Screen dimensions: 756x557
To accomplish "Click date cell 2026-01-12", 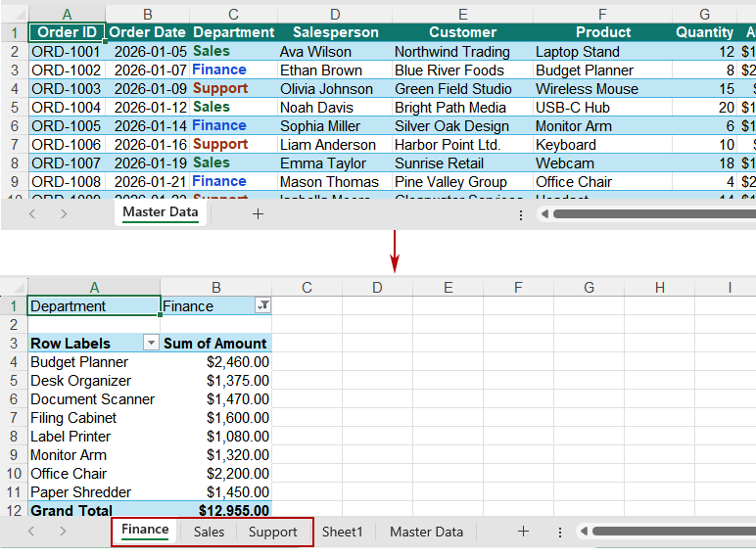I will click(148, 108).
